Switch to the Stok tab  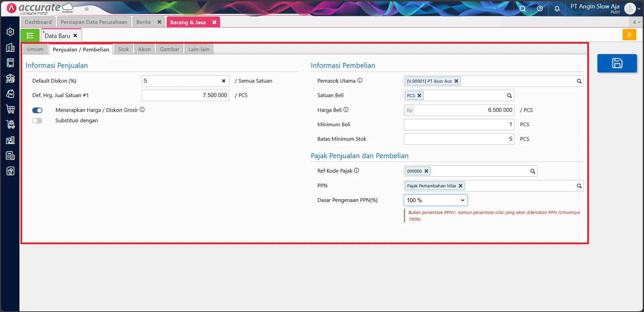[x=124, y=49]
